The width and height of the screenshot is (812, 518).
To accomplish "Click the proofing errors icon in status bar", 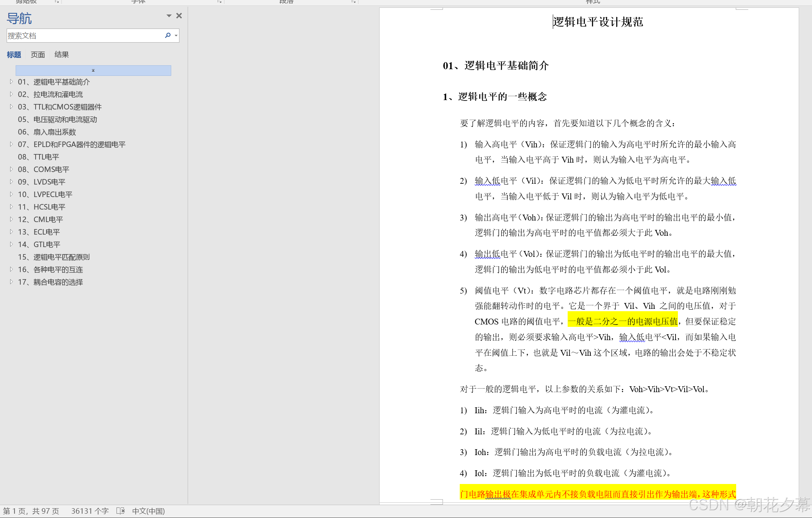I will [120, 511].
